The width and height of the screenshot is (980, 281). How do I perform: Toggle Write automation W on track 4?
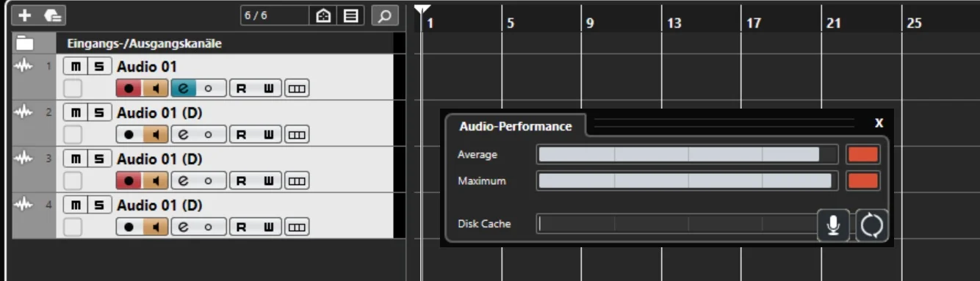269,227
